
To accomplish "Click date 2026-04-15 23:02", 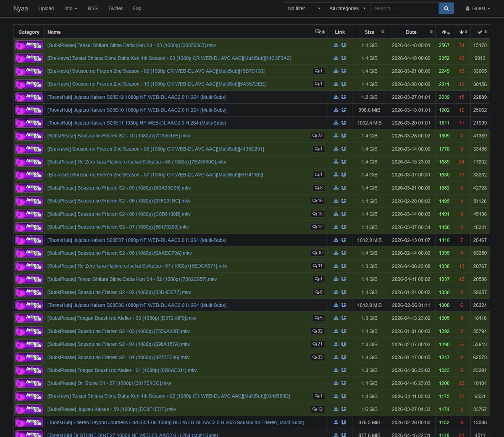I will pyautogui.click(x=411, y=162).
